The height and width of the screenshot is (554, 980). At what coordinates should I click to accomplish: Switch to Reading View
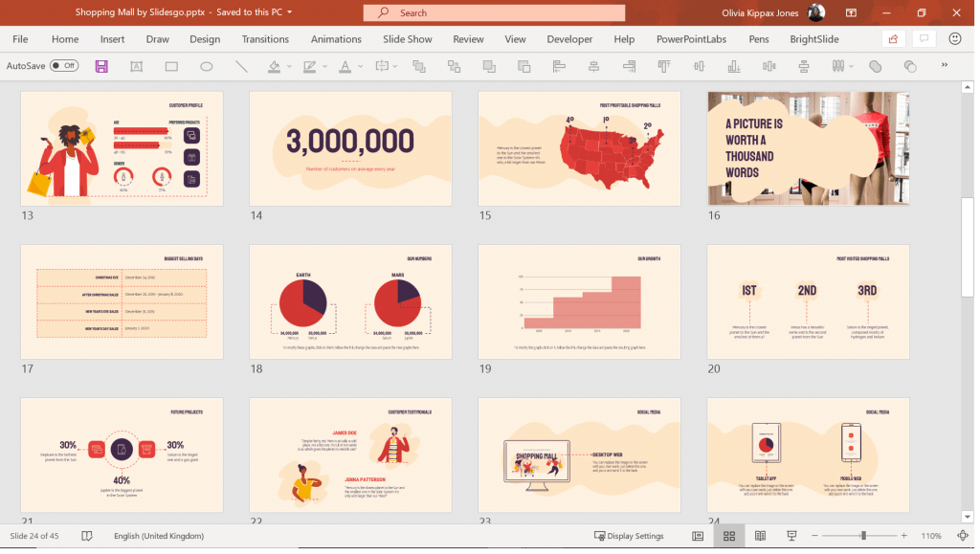click(760, 536)
